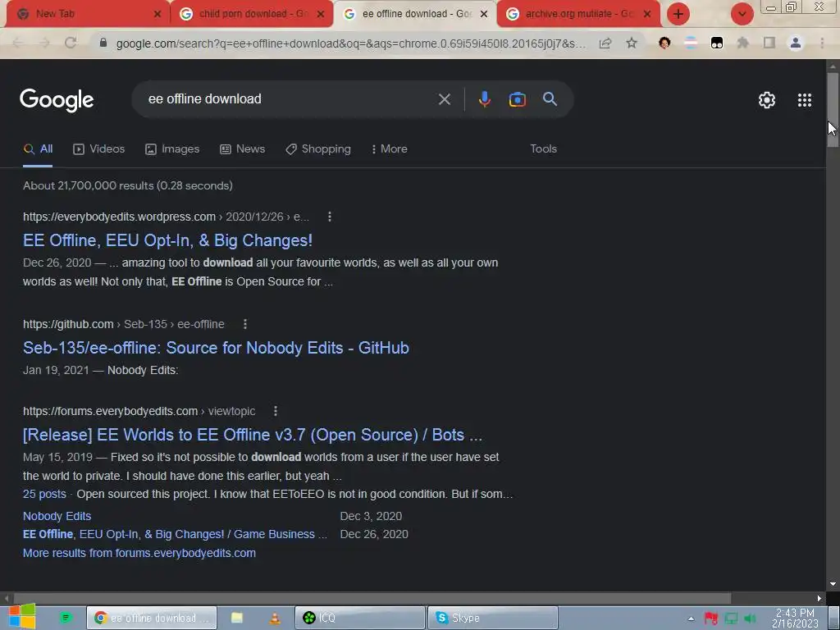Click the browser forward arrow

44,43
